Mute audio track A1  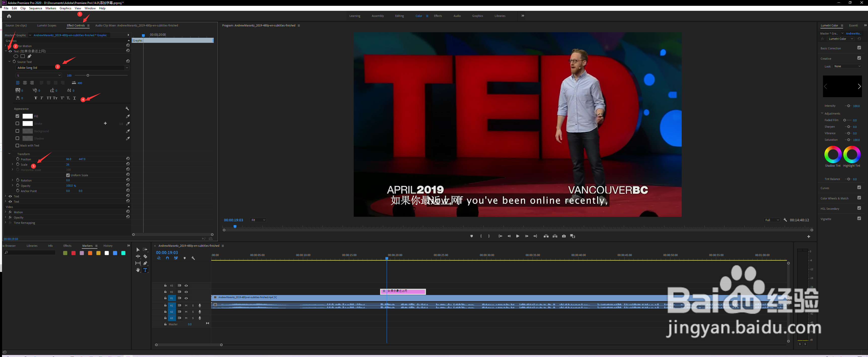click(186, 305)
